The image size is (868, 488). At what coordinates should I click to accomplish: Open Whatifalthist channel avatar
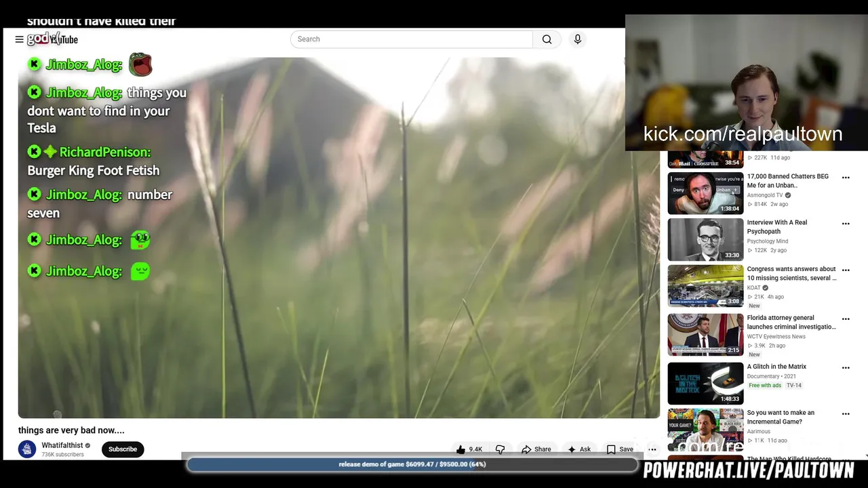pyautogui.click(x=27, y=449)
